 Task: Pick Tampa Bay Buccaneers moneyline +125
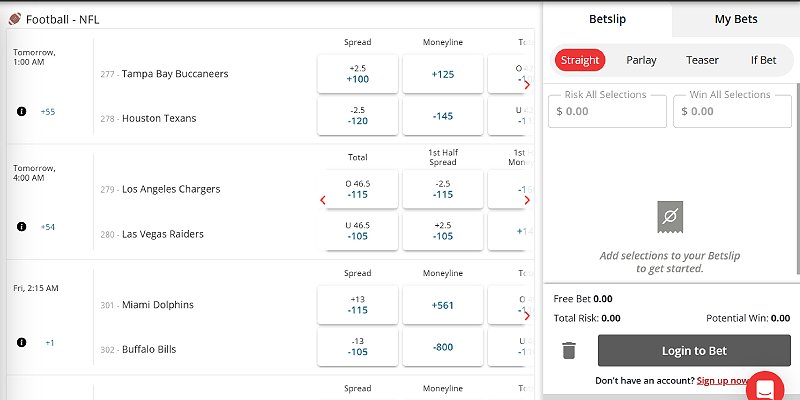click(443, 74)
